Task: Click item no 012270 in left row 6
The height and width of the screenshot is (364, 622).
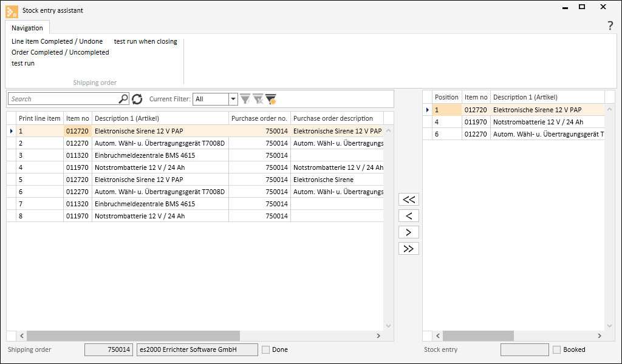Action: click(x=77, y=192)
